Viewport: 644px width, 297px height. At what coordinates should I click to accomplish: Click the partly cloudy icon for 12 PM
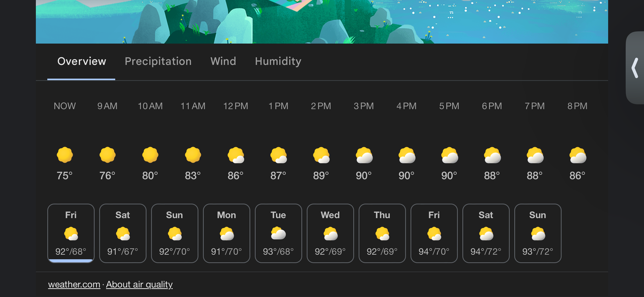click(x=235, y=155)
